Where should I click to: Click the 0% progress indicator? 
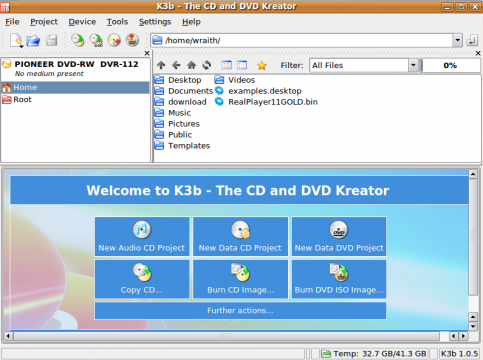(x=450, y=65)
